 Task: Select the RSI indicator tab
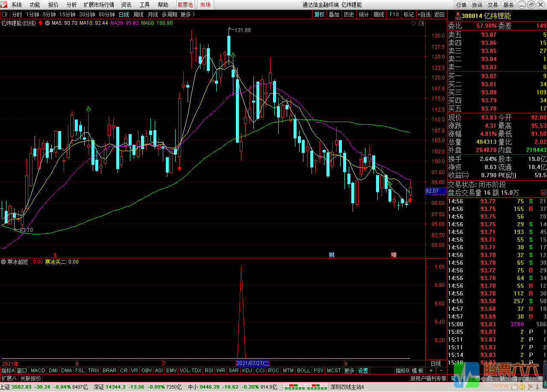point(209,371)
